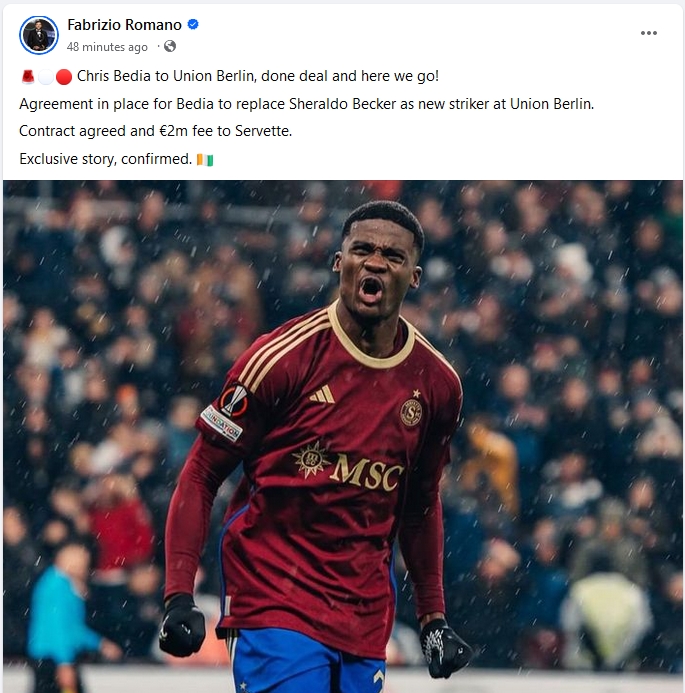
Task: Click the 'Agreement in place for Bedia' sentence
Action: (x=307, y=104)
